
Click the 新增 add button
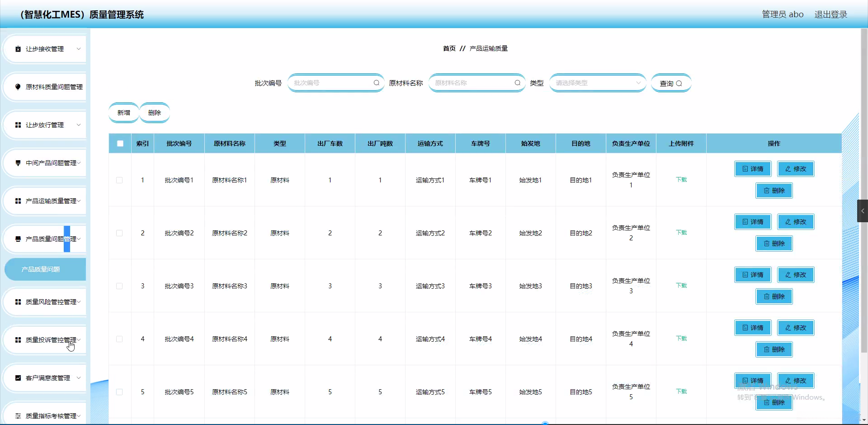pos(124,113)
